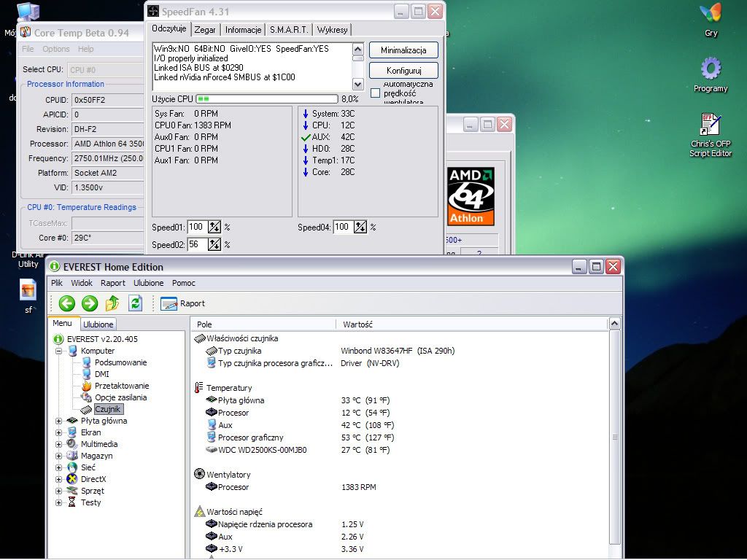The image size is (747, 560).
Task: Switch to the Ulubione tab in EVEREST
Action: tap(98, 324)
